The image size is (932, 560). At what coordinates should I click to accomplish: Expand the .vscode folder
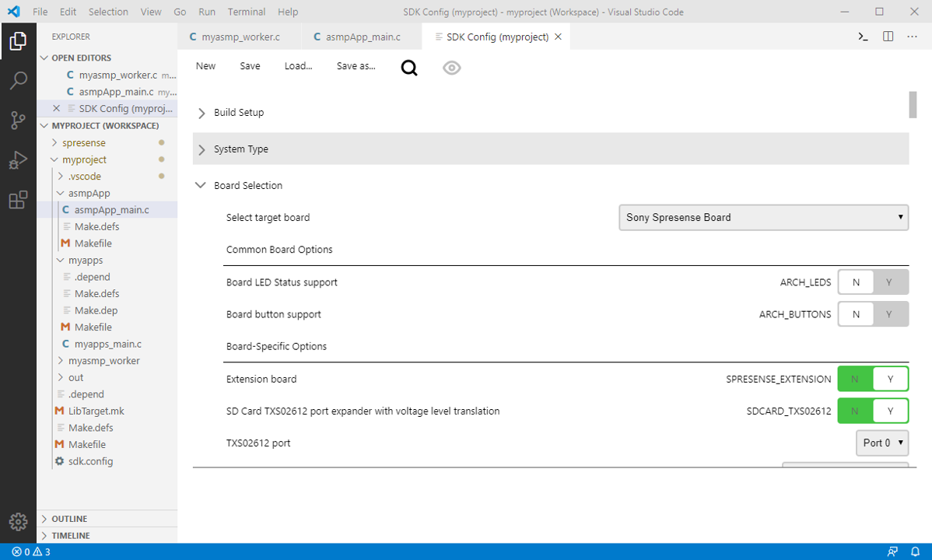click(60, 176)
